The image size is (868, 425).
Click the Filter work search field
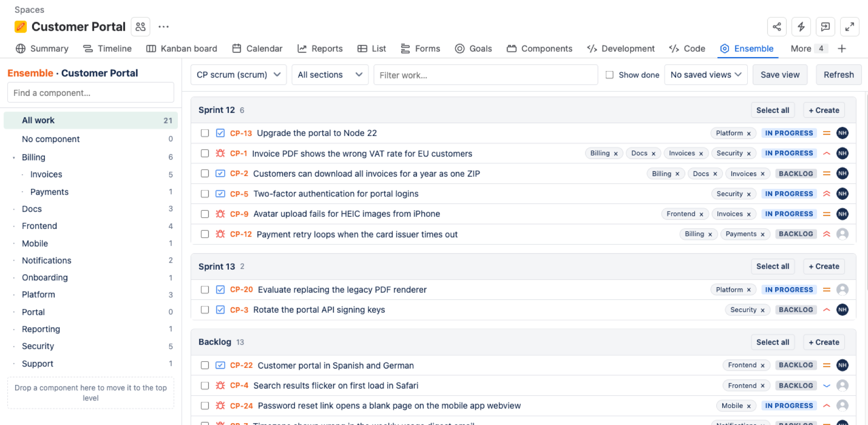pyautogui.click(x=486, y=75)
